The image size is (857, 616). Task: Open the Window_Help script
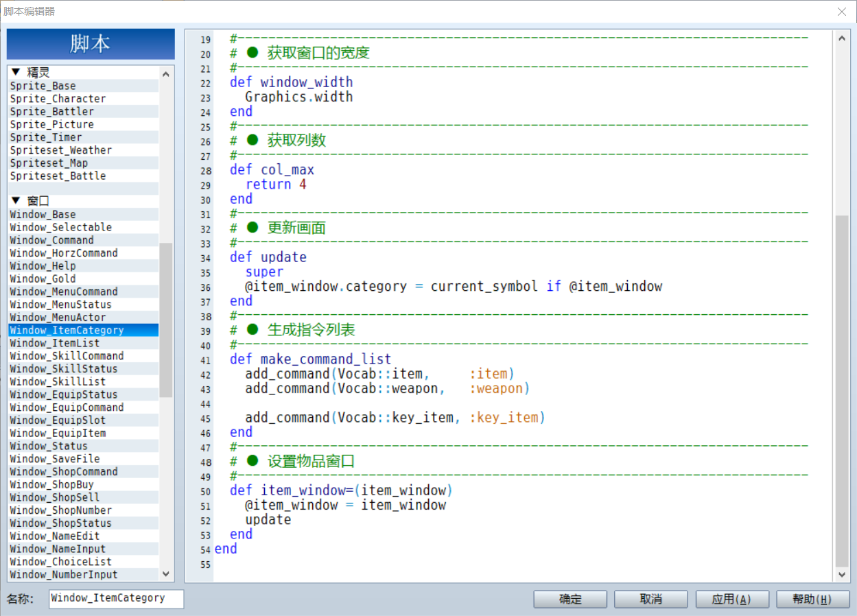tap(84, 266)
